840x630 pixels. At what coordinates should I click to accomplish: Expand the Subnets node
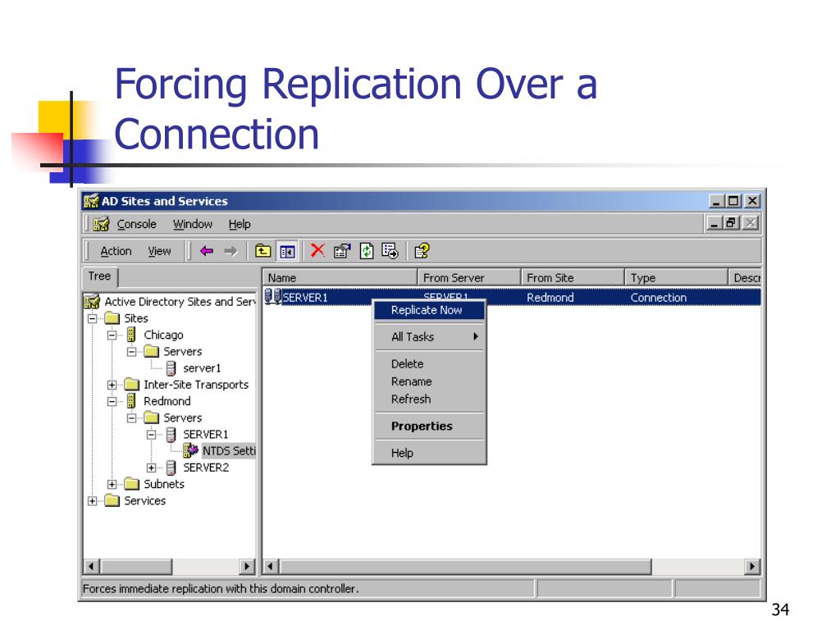point(112,484)
